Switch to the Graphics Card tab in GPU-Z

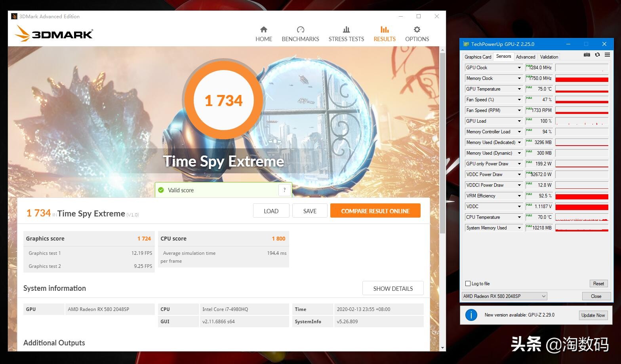click(478, 57)
